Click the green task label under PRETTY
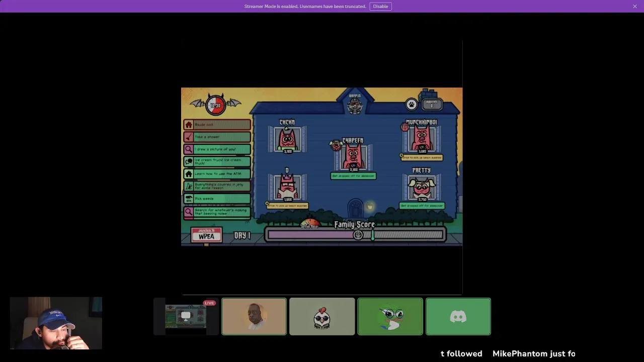The height and width of the screenshot is (362, 644). [422, 206]
